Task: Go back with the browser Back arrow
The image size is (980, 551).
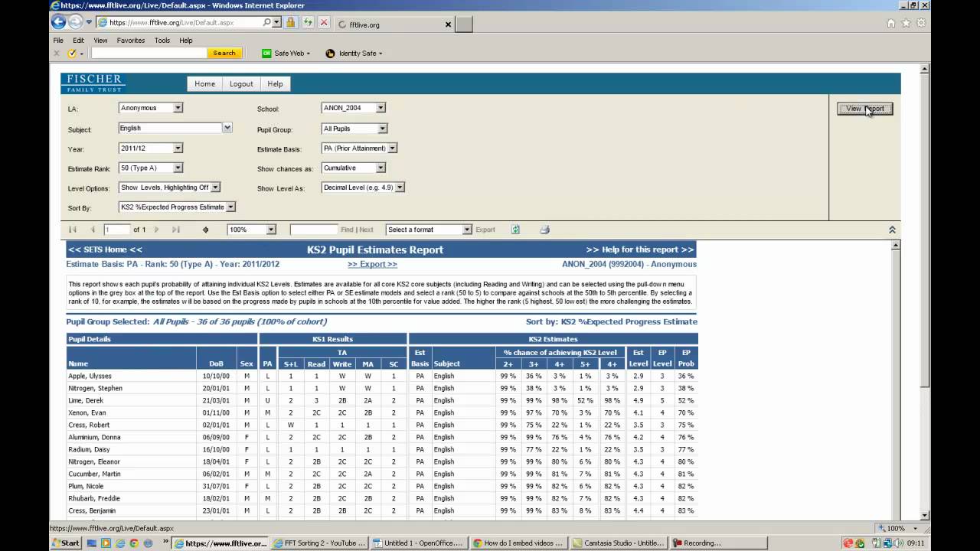Action: pos(58,22)
